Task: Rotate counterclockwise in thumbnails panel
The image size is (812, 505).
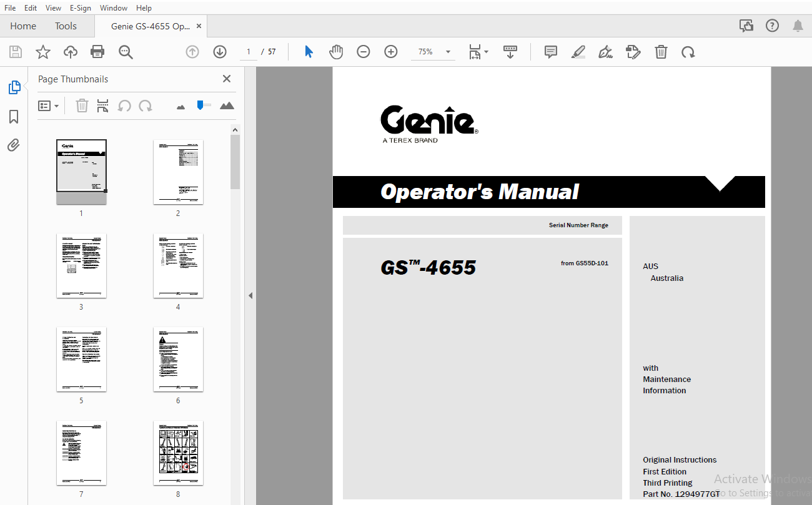Action: (124, 105)
